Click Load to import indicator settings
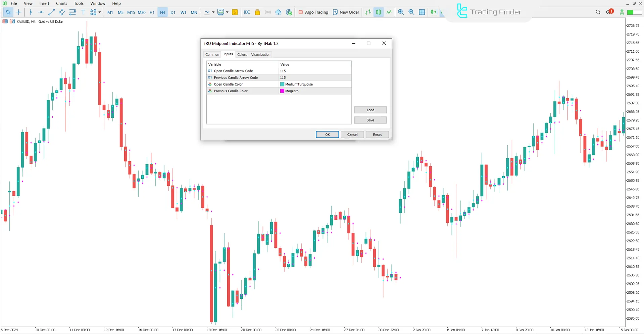644x334 pixels. click(370, 110)
